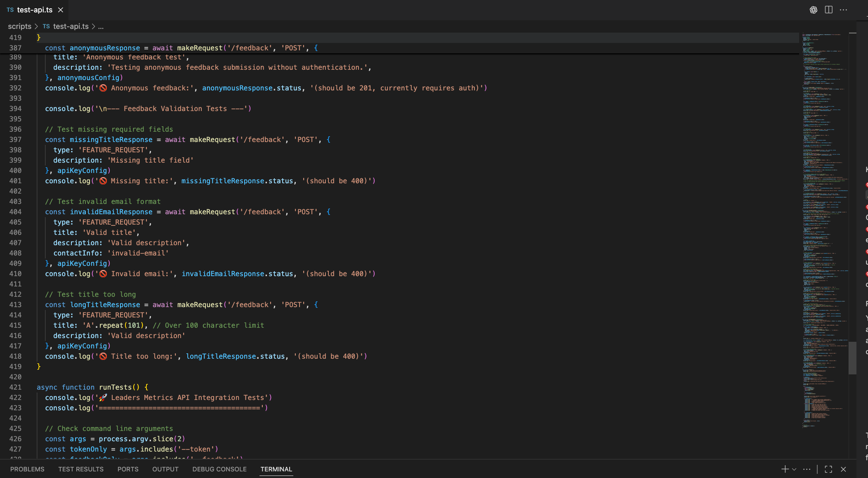Click the ChatGPT icon in editor toolbar
This screenshot has width=868, height=478.
pos(813,10)
